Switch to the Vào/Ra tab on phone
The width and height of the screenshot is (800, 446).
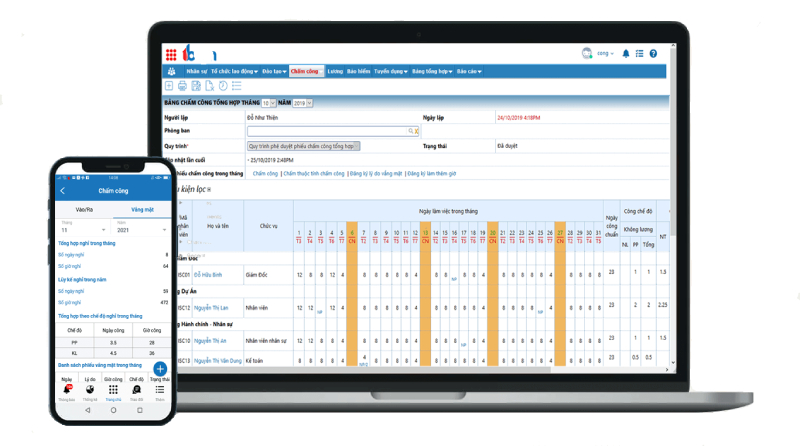click(83, 210)
